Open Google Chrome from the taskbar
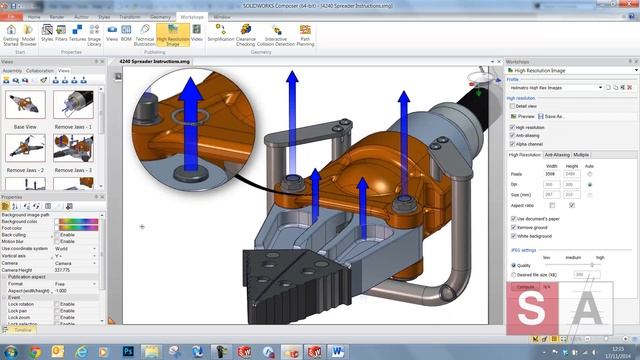 click(35, 351)
